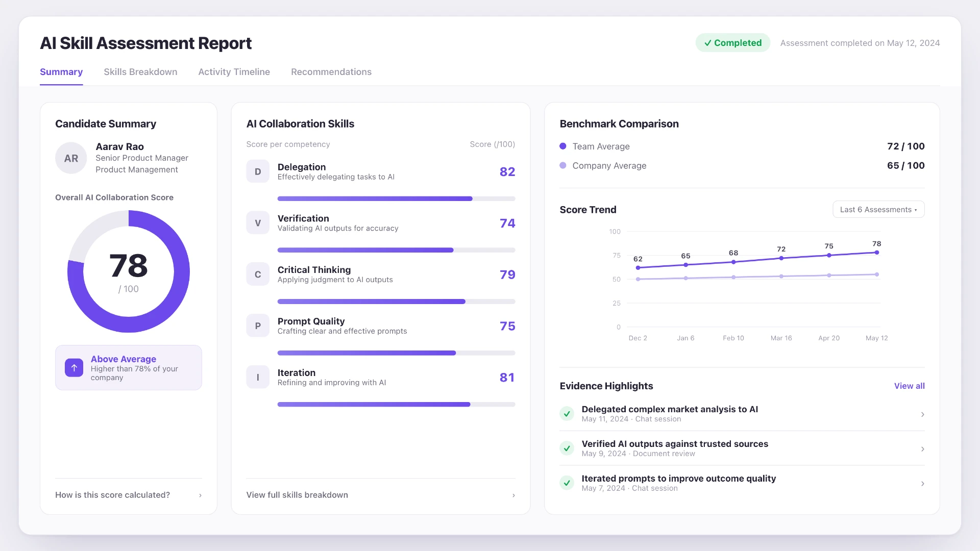Open View full skills breakdown link

pos(381,495)
